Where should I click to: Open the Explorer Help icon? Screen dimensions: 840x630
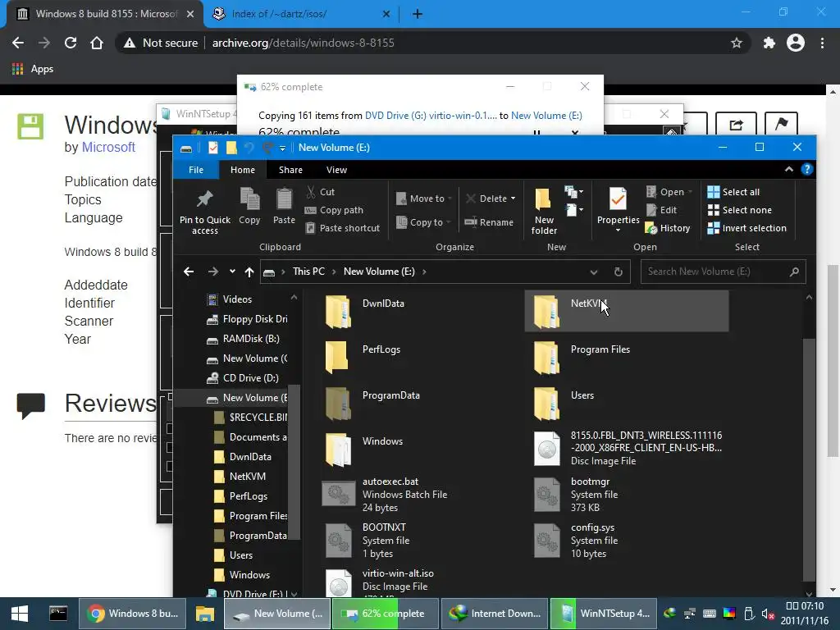806,169
